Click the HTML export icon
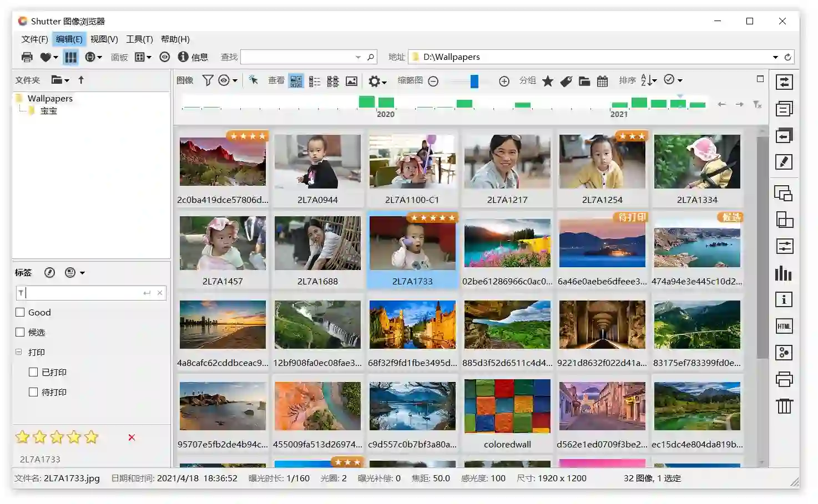 pos(784,326)
